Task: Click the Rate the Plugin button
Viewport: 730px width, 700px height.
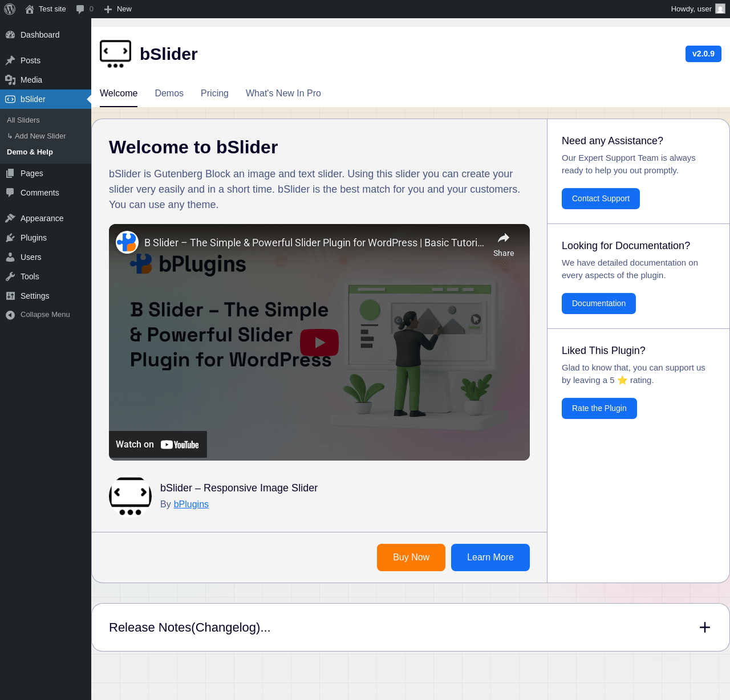Action: 599,408
